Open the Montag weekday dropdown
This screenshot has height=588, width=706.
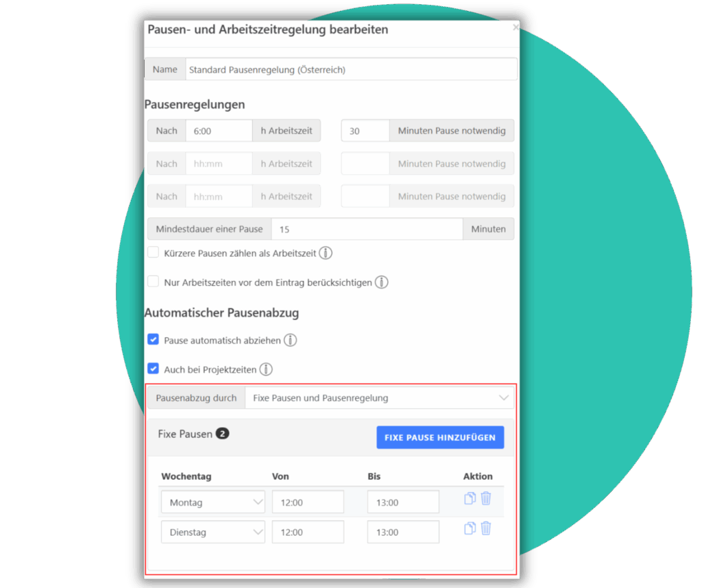pyautogui.click(x=213, y=502)
